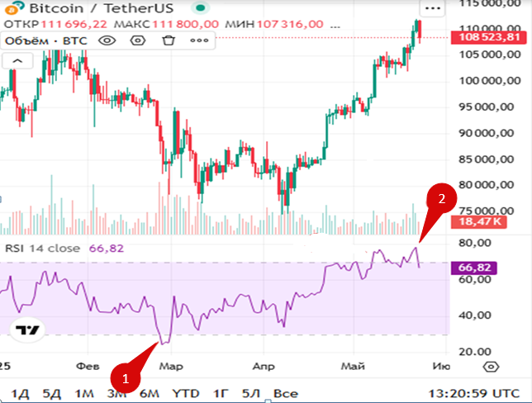This screenshot has height=403, width=532.
Task: Switch to 6М time range
Action: point(149,393)
